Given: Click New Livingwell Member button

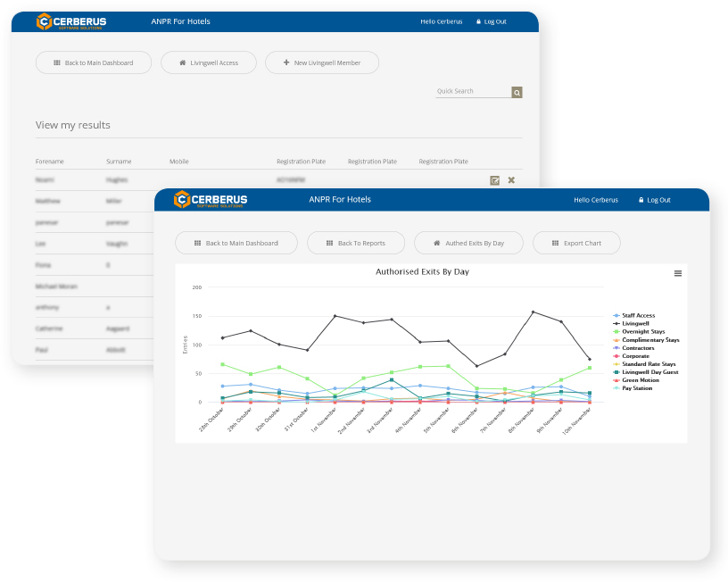Looking at the screenshot, I should point(321,62).
